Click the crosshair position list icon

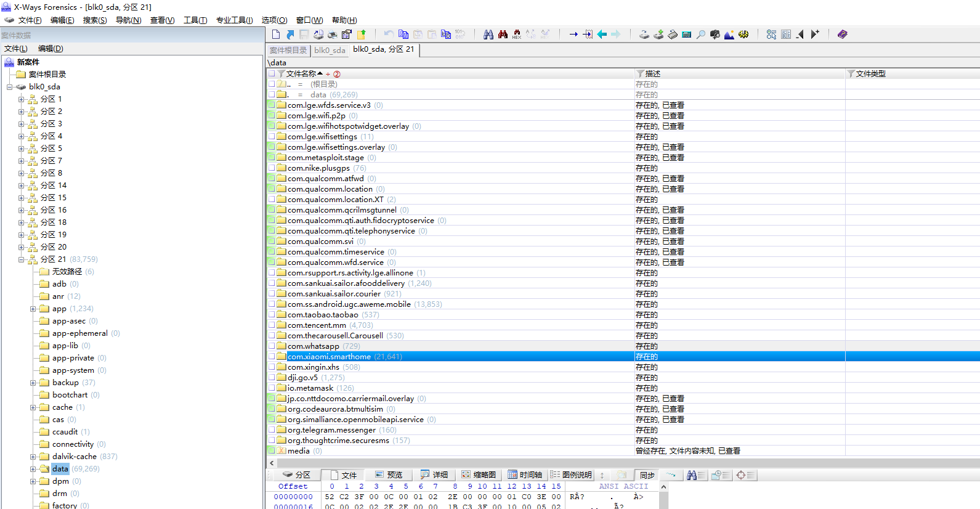(x=745, y=475)
